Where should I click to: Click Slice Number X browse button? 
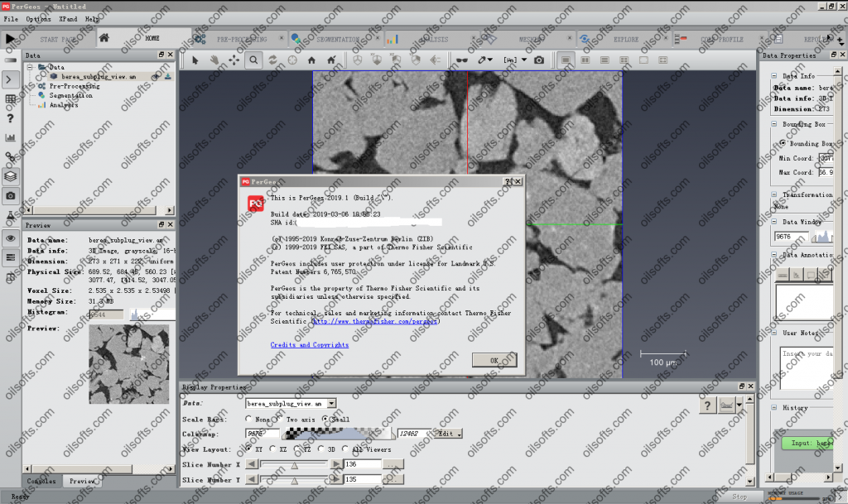[393, 464]
